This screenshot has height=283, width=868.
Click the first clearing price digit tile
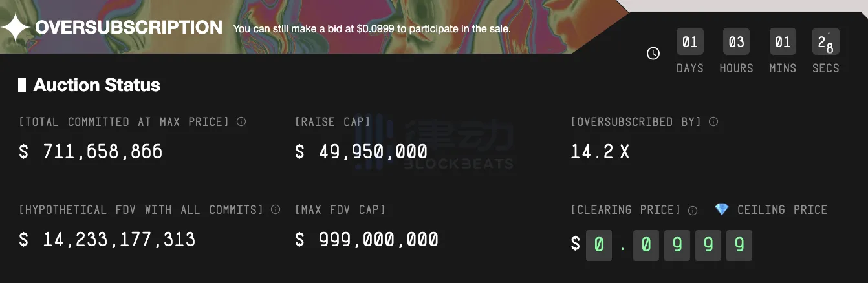click(x=599, y=244)
